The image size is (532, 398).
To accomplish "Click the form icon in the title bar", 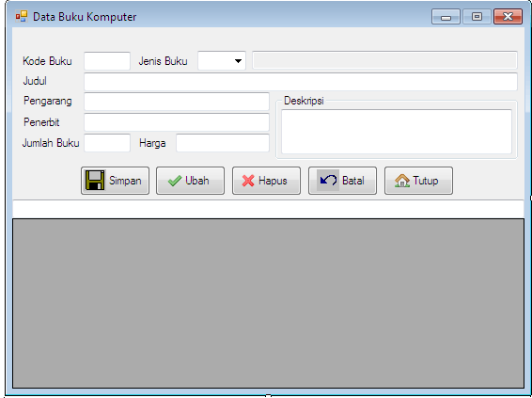I will pos(21,16).
